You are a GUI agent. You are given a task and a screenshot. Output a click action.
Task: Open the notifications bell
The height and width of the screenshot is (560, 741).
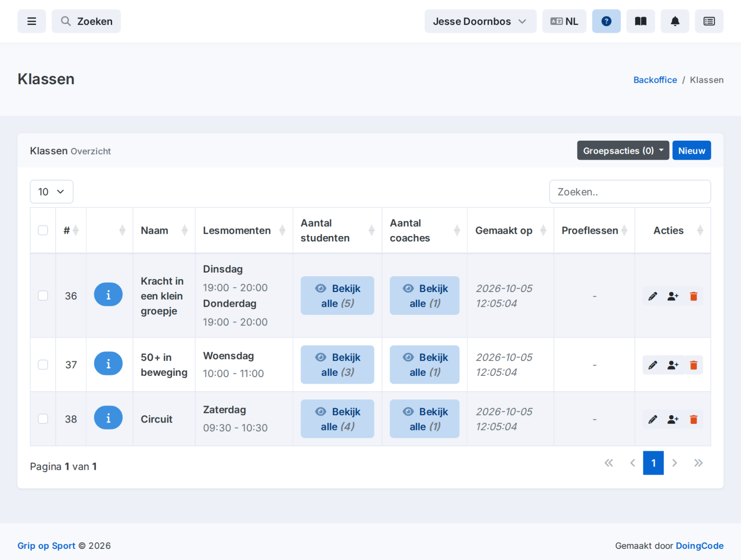[x=675, y=21]
